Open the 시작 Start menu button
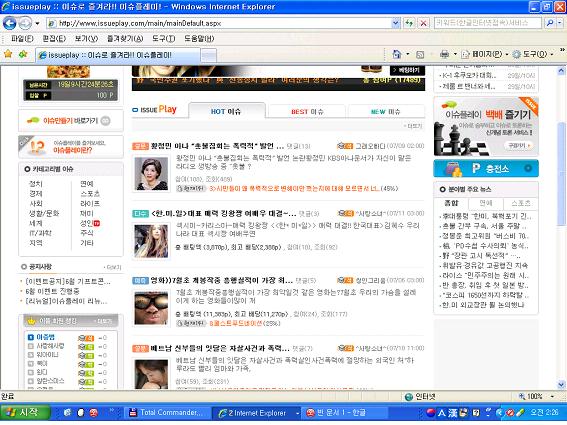 pos(25,412)
